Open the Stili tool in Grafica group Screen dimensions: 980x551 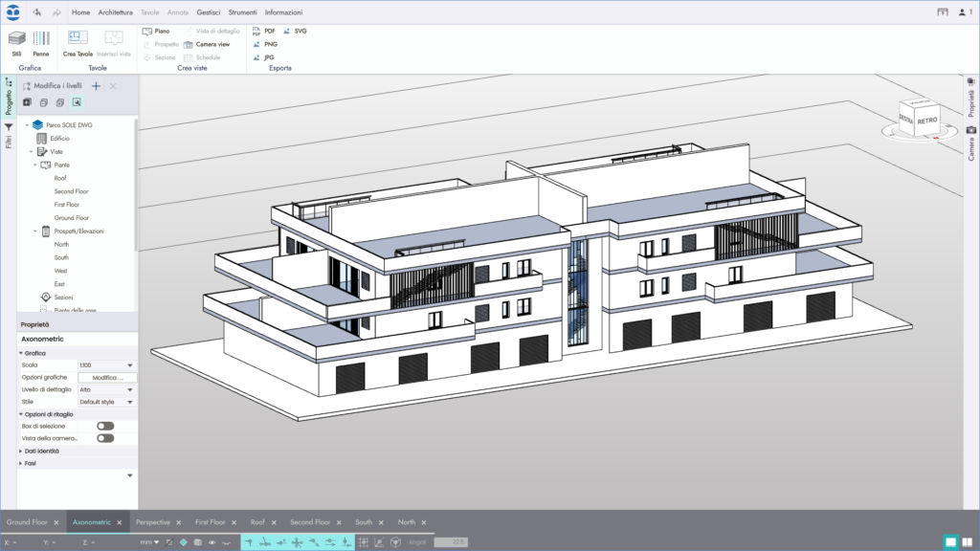pos(15,42)
